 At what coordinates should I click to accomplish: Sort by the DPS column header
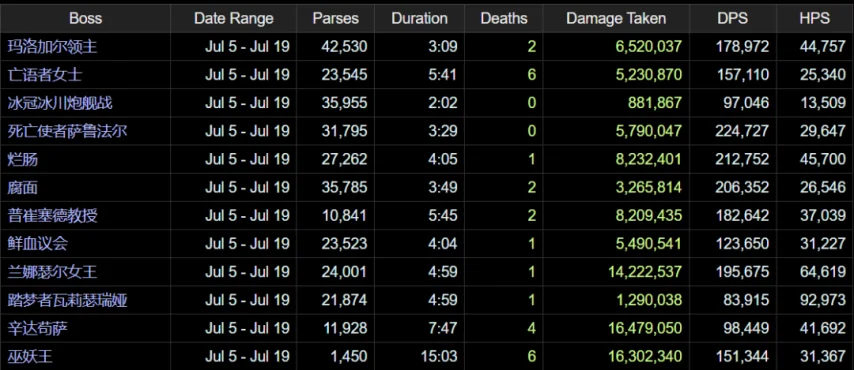pyautogui.click(x=733, y=19)
